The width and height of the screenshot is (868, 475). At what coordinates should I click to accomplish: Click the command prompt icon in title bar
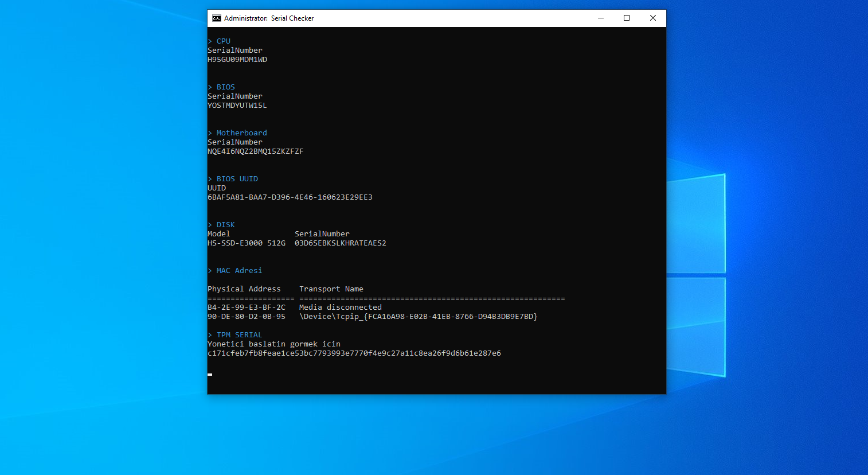(x=216, y=18)
